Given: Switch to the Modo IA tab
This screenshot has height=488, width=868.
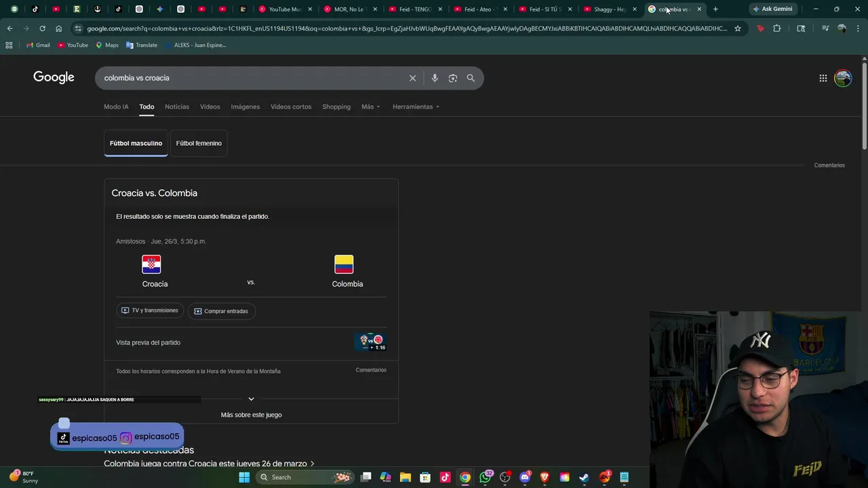Looking at the screenshot, I should (116, 106).
